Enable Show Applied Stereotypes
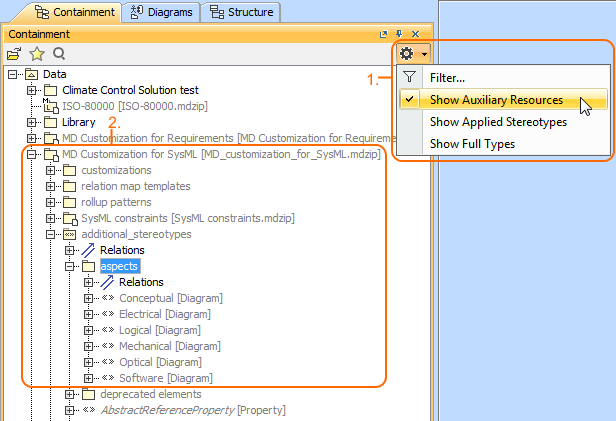The image size is (616, 421). [498, 122]
